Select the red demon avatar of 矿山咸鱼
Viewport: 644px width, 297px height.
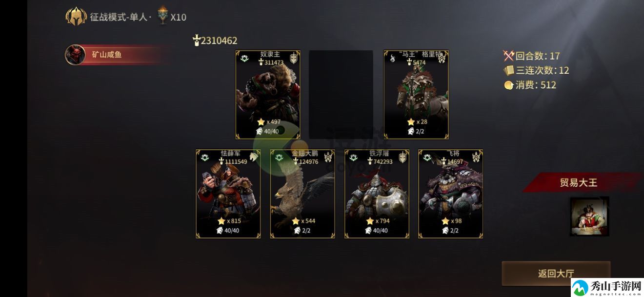point(75,55)
